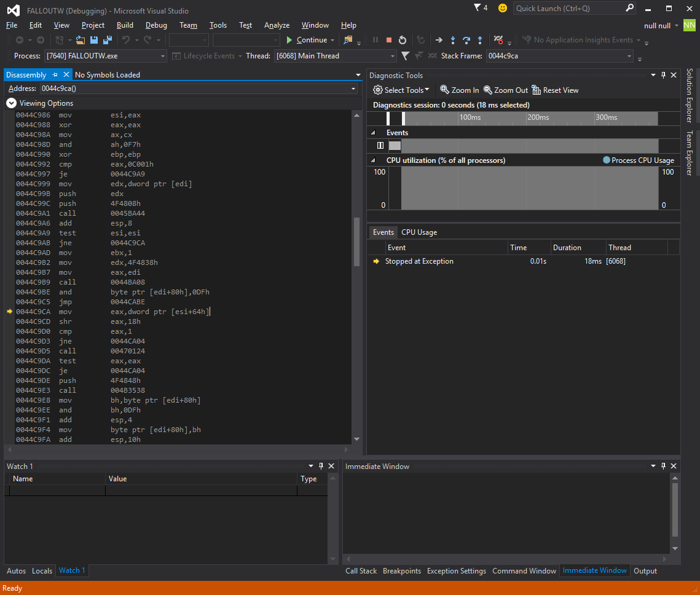The image size is (700, 595).
Task: Open the Team Explorer side tab
Action: (x=690, y=153)
